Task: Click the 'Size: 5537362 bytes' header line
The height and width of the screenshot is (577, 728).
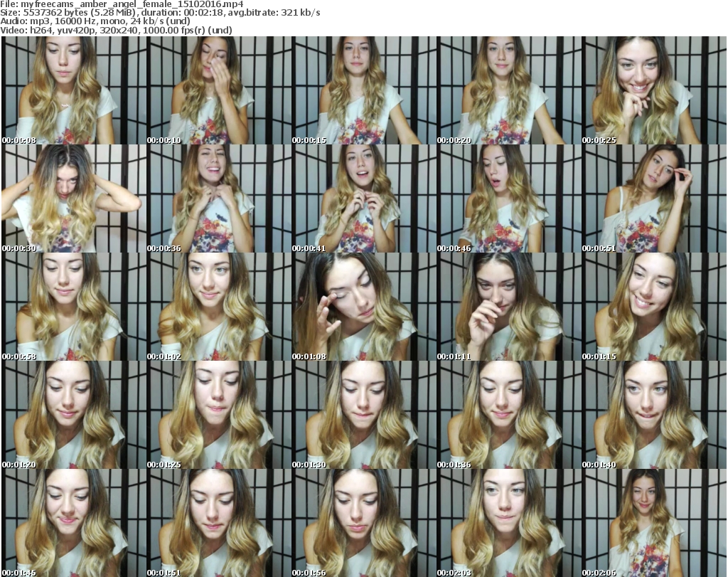Action: coord(160,13)
